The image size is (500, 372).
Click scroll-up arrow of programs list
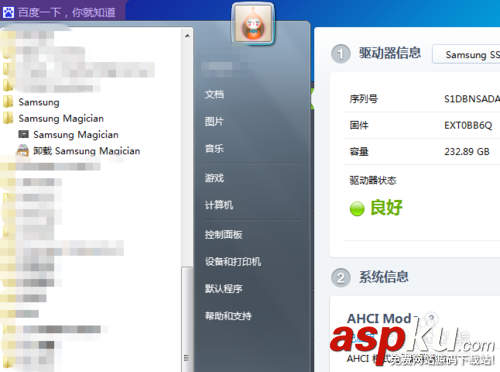coord(187,35)
